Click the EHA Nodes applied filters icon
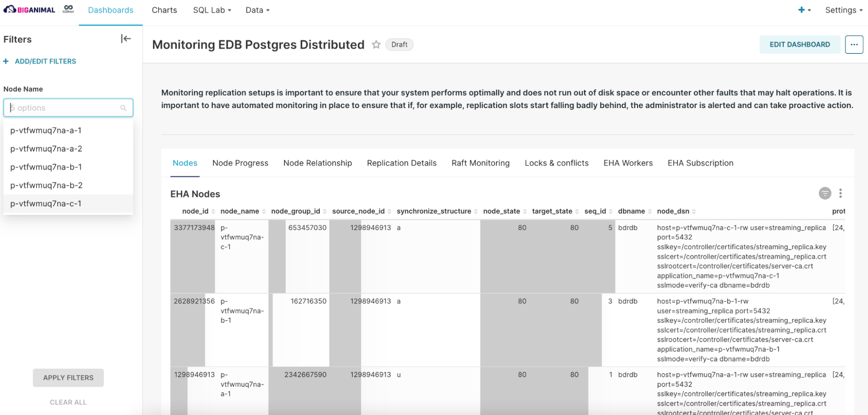 825,193
